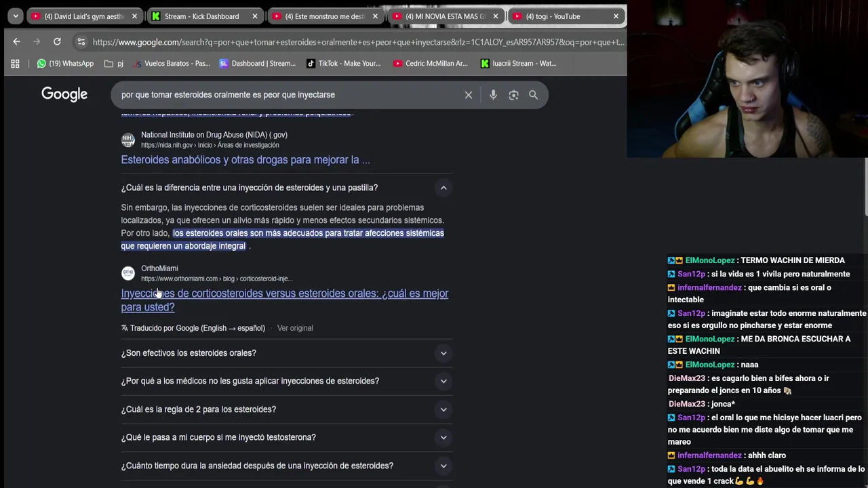Switch to MI NOVIA ESTA MAS tab
This screenshot has height=488, width=868.
[445, 16]
